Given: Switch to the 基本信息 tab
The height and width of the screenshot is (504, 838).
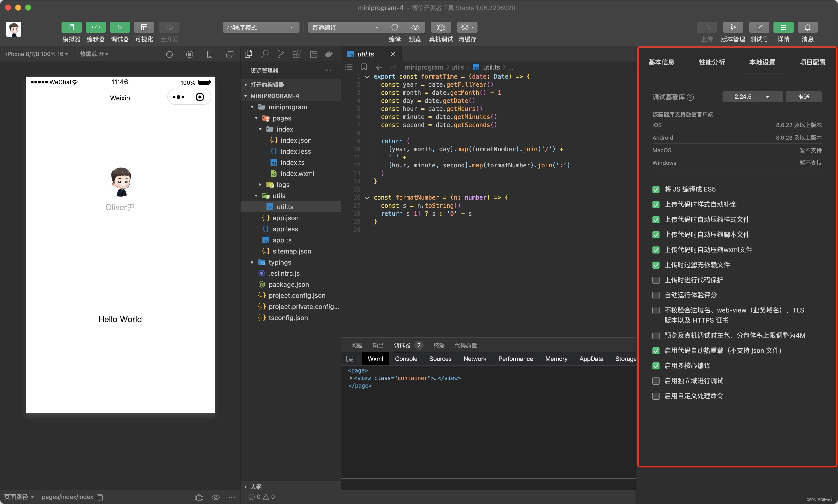Looking at the screenshot, I should (661, 62).
